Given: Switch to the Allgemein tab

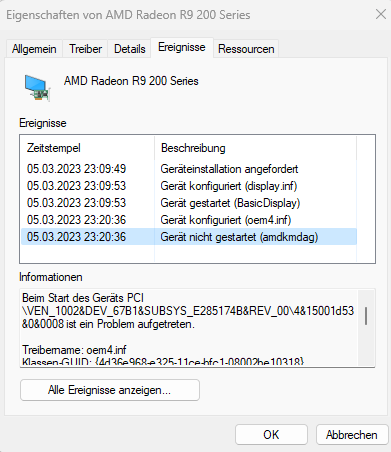Looking at the screenshot, I should pyautogui.click(x=34, y=49).
